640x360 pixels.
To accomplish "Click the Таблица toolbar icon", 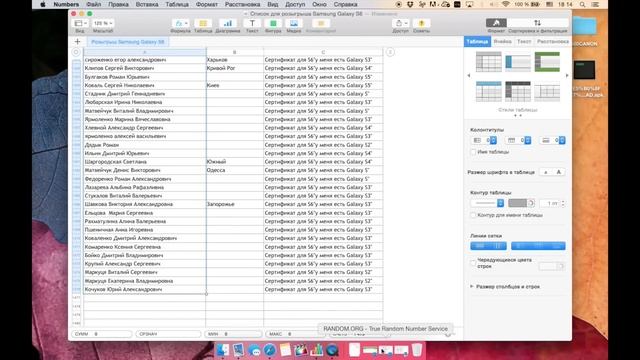I will click(x=203, y=24).
